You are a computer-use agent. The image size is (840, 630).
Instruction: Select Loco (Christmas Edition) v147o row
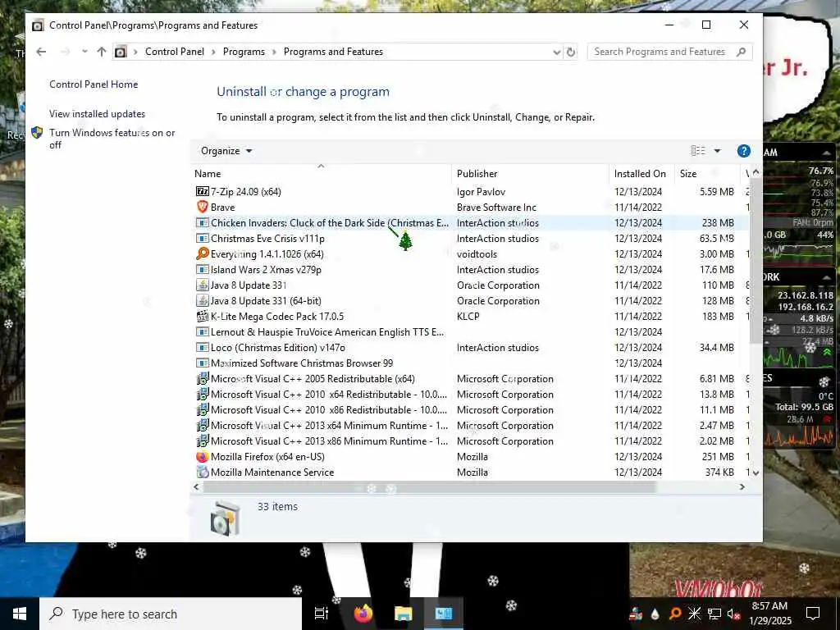(x=472, y=348)
